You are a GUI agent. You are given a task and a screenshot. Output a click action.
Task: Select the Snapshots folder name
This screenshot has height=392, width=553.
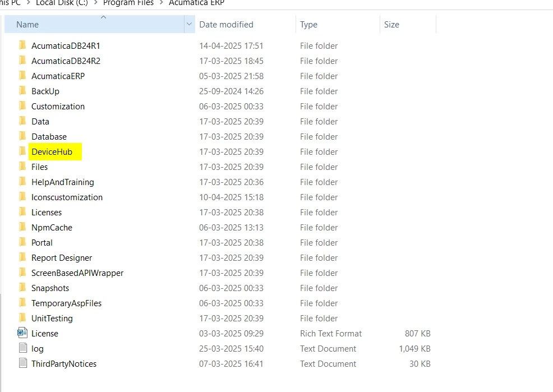click(x=50, y=288)
